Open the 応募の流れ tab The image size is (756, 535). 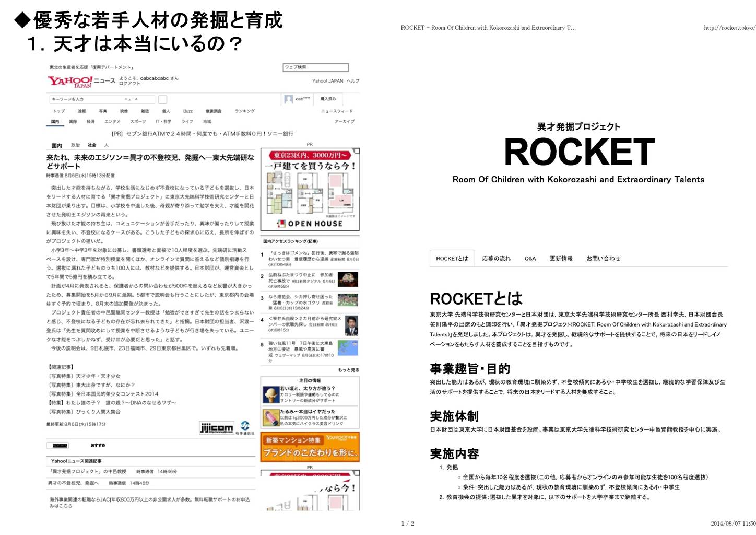[496, 259]
